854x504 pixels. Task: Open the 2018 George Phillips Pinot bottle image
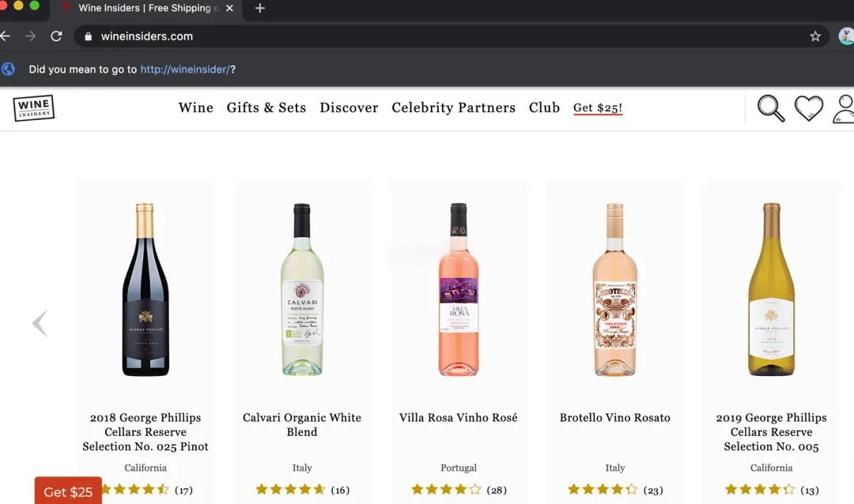point(145,290)
